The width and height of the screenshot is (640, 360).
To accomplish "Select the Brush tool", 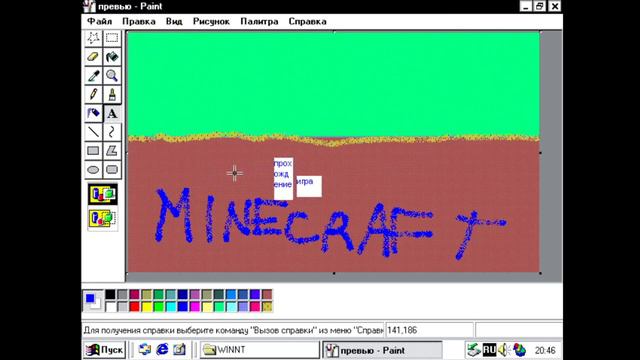I will pyautogui.click(x=112, y=94).
